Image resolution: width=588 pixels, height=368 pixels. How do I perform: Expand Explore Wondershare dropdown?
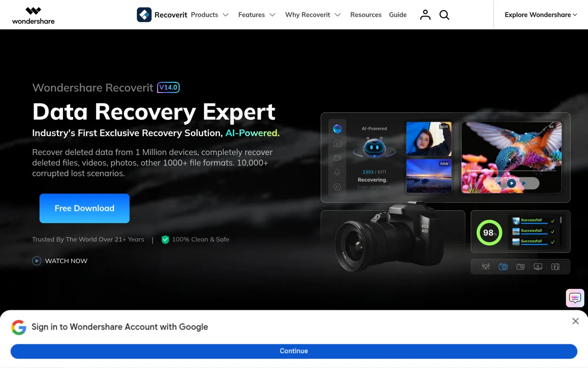[541, 15]
